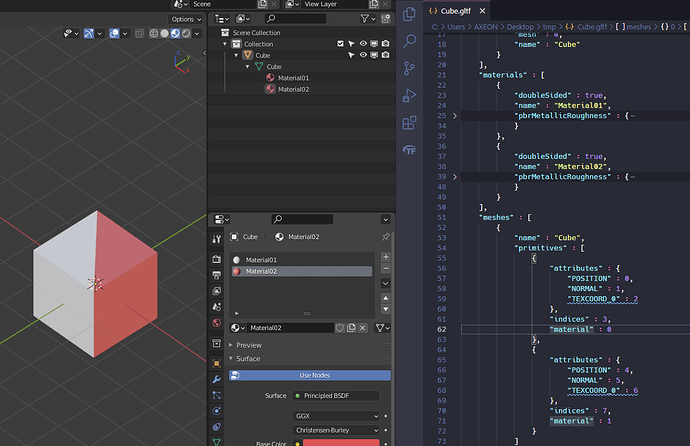Open Christensen-Burley subsurface method dropdown
This screenshot has width=690, height=446.
(336, 430)
